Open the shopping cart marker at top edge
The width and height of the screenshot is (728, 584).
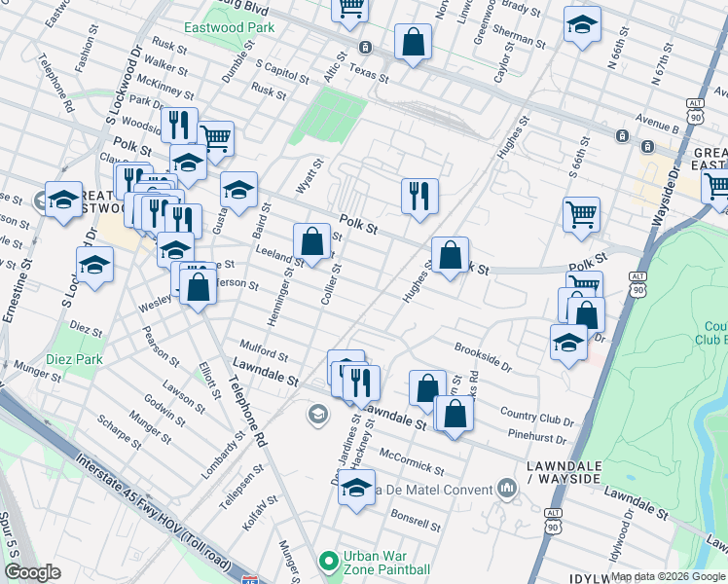tap(350, 10)
